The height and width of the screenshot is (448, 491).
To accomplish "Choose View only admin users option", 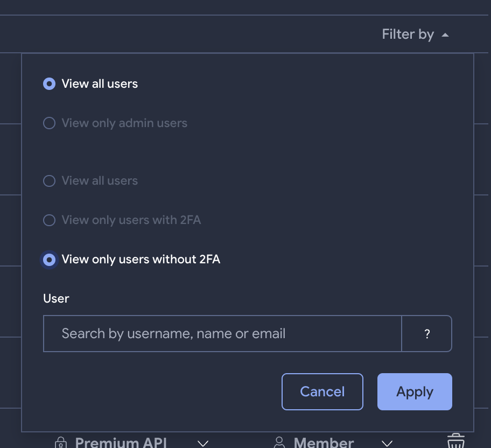I will tap(49, 123).
